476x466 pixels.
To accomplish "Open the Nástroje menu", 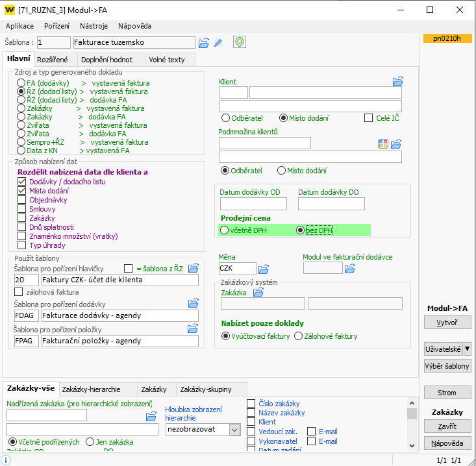I will (94, 26).
